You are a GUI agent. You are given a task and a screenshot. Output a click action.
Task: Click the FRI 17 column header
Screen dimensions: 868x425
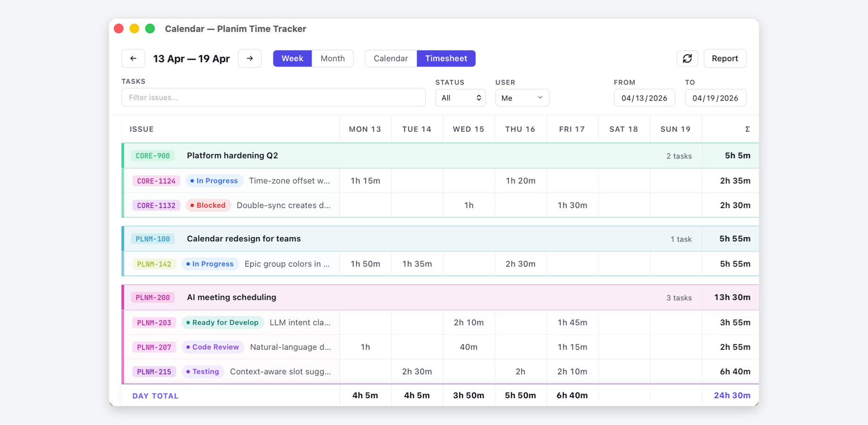pos(572,129)
